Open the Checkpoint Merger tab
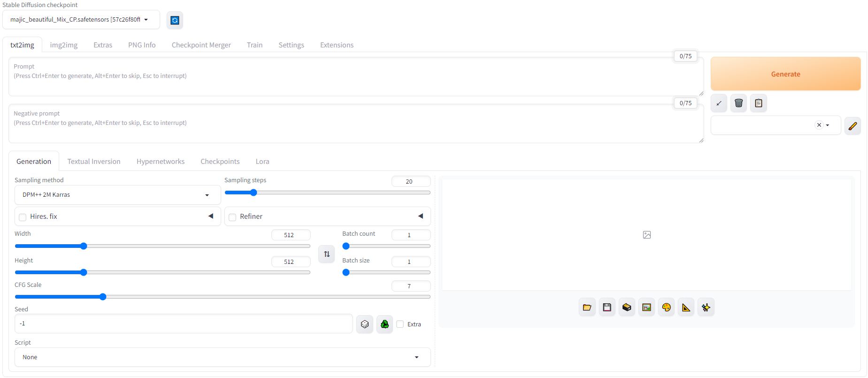The height and width of the screenshot is (378, 868). [x=201, y=45]
